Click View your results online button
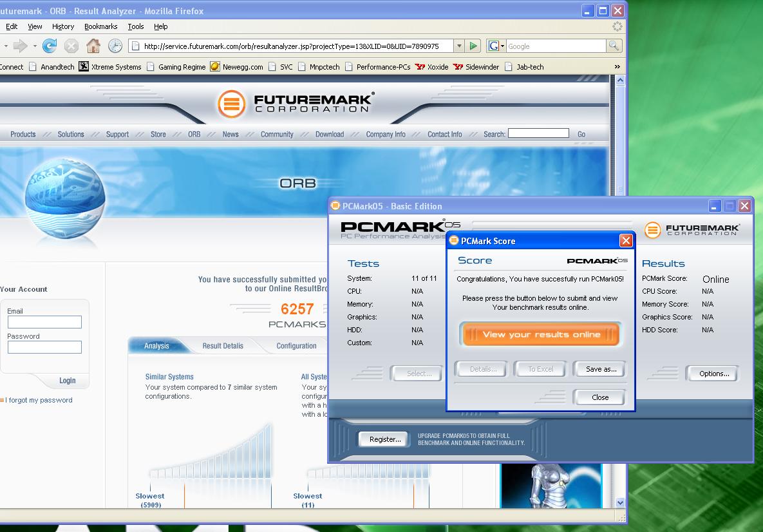Screen dimensions: 763x532 click(x=541, y=334)
